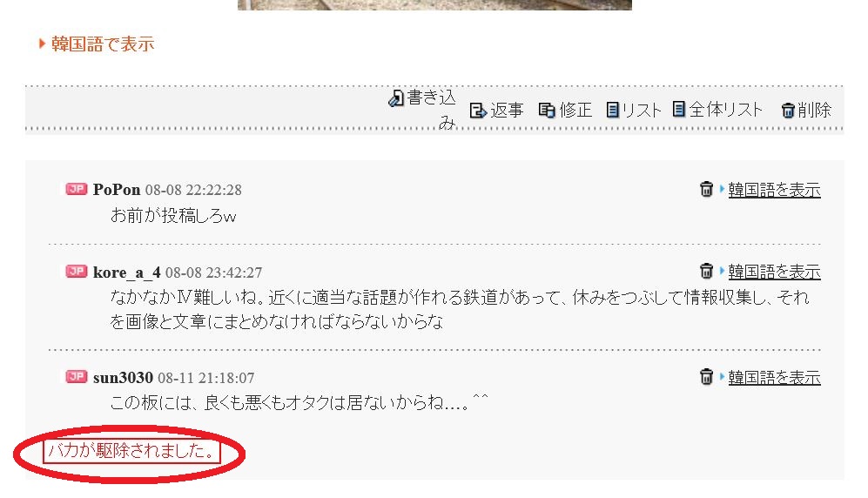Image resolution: width=868 pixels, height=498 pixels.
Task: Click the 修正 text label
Action: pos(575,110)
